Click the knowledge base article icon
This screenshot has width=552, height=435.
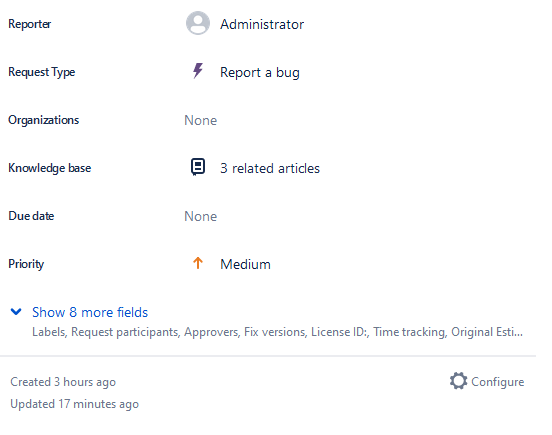[198, 167]
